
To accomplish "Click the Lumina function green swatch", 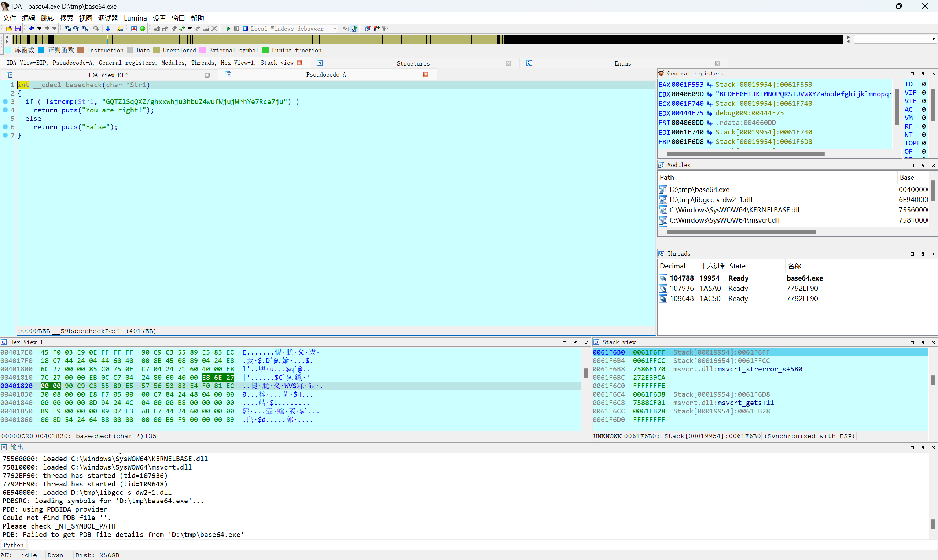I will click(265, 51).
